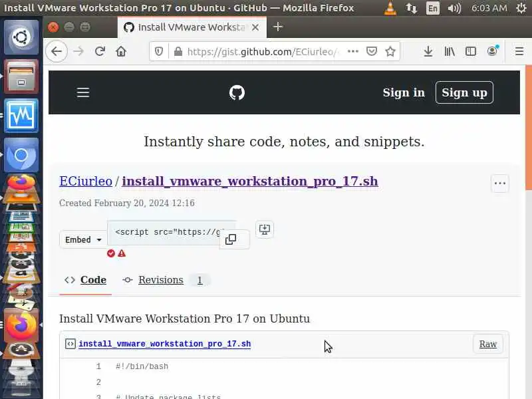Open install_vmware_workstation_pro_17.sh gist title link
This screenshot has width=532, height=399.
pyautogui.click(x=250, y=181)
